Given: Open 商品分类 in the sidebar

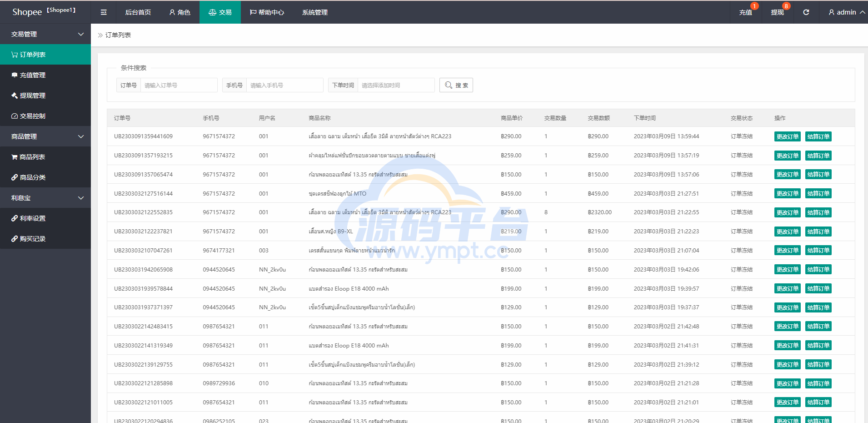Looking at the screenshot, I should point(45,177).
